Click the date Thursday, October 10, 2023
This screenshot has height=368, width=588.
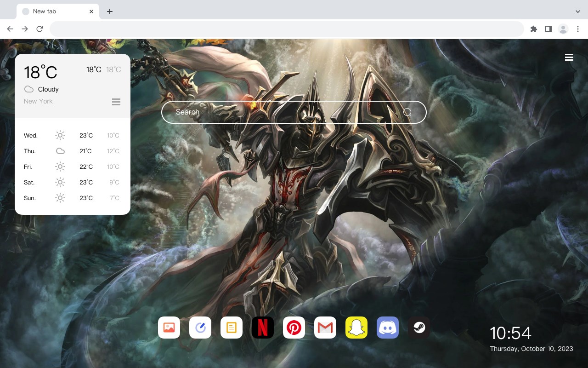531,349
